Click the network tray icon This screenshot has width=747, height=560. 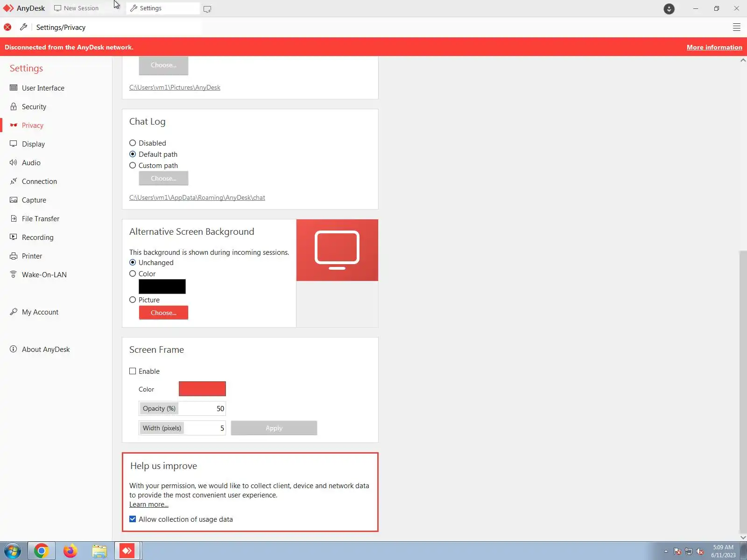[689, 552]
